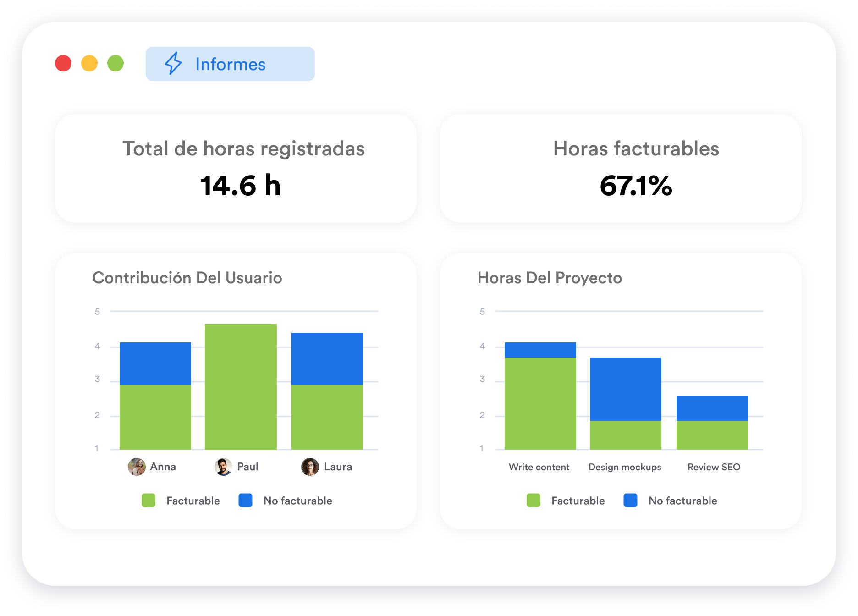Toggle No facturable in the user chart legend
Viewport: 858px width, 616px height.
point(297,500)
